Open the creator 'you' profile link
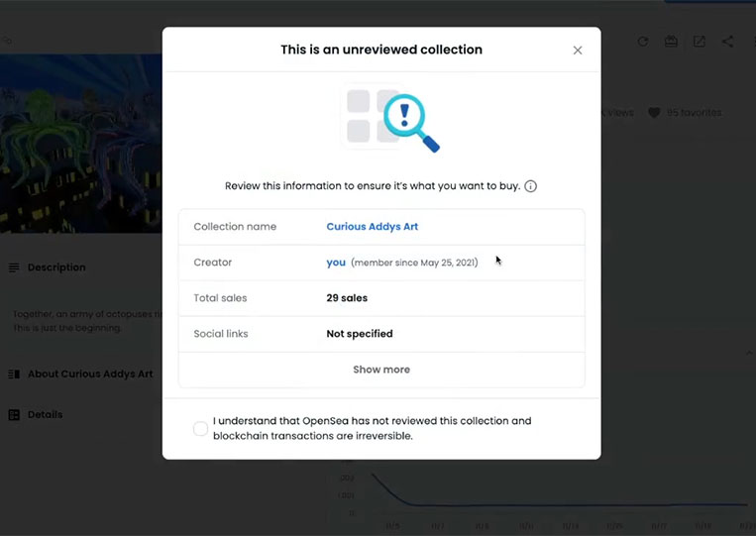 (336, 263)
